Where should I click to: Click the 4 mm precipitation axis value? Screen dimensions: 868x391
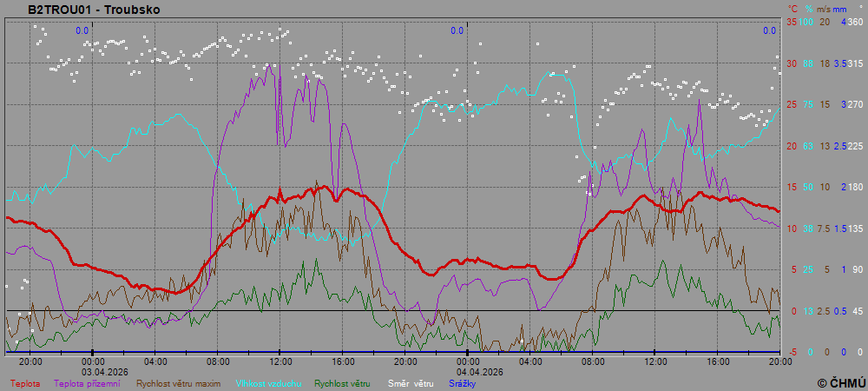(843, 22)
